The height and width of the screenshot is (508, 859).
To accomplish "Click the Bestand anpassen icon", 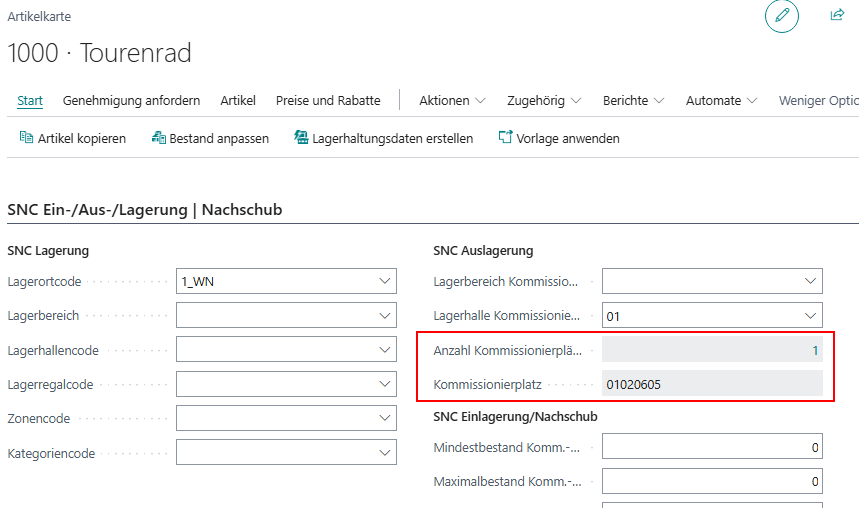I will click(x=158, y=138).
